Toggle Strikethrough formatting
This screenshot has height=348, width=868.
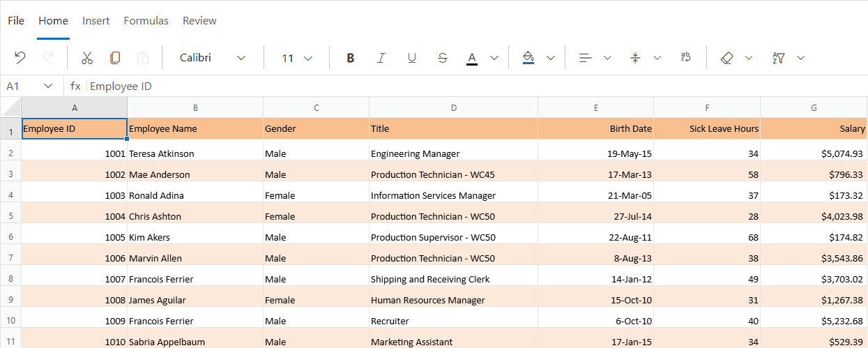[x=442, y=58]
